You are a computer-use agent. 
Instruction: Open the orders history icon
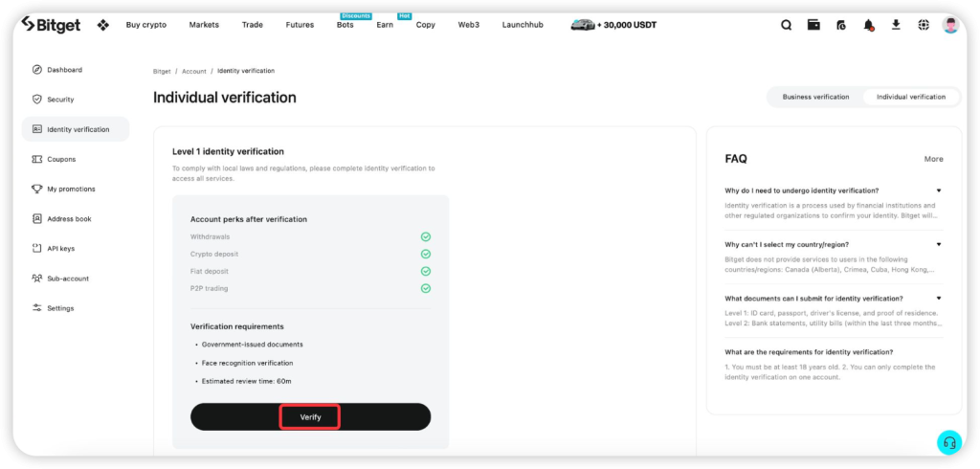click(x=841, y=25)
